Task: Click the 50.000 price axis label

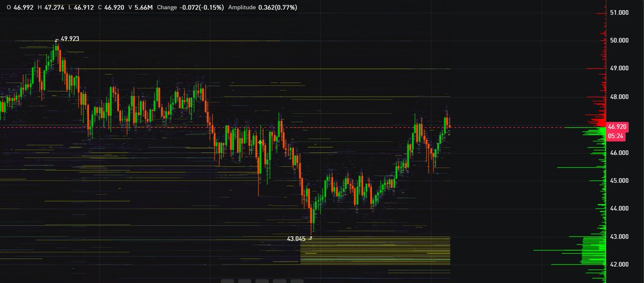Action: [x=619, y=40]
